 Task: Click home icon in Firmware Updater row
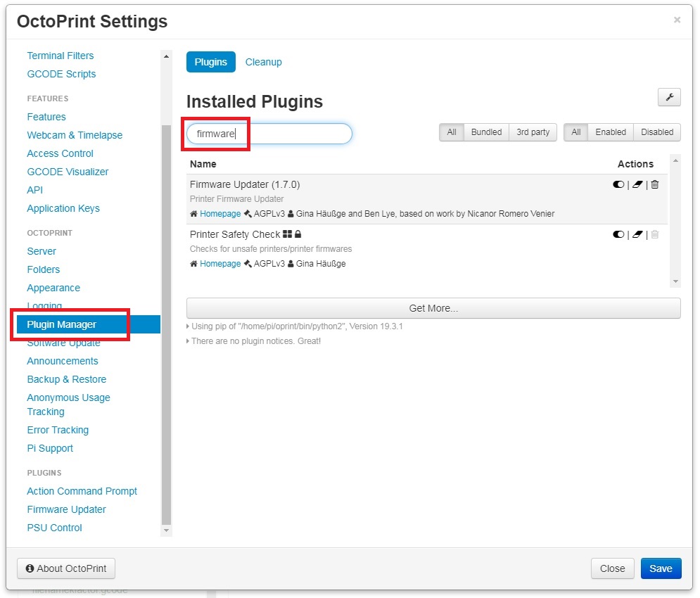tap(193, 214)
